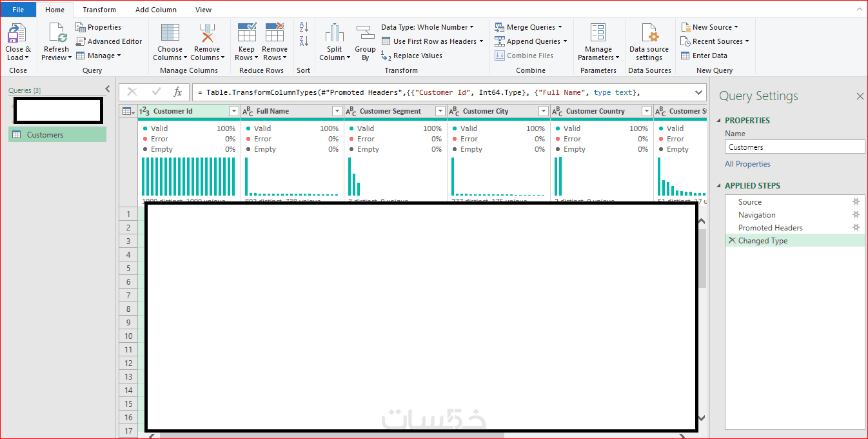Screen dimensions: 868x439
Task: Switch to the View tab
Action: click(x=203, y=10)
